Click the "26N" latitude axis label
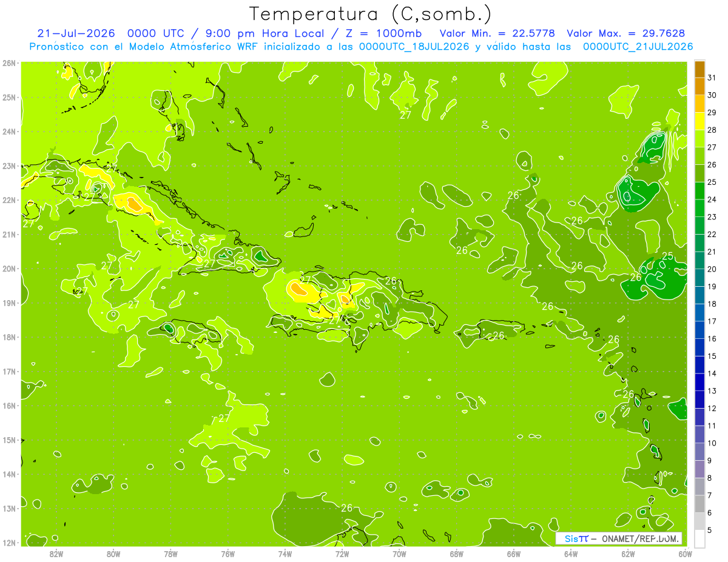The height and width of the screenshot is (562, 728). click(x=8, y=63)
